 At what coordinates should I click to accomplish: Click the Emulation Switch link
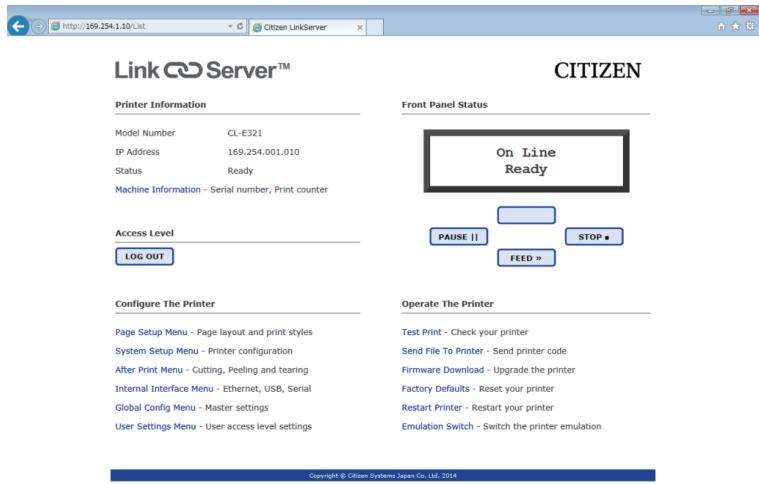[438, 426]
